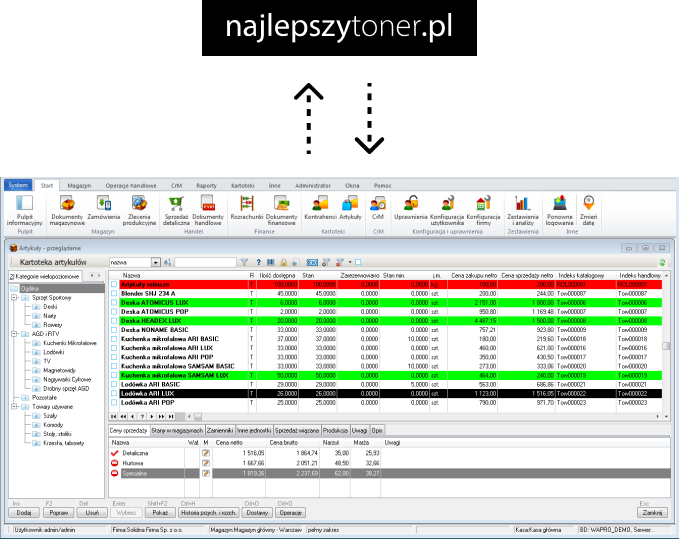Viewport: 679px width, 539px height.
Task: Tick the checkbox for Blender SHJ 234 A
Action: (x=115, y=294)
